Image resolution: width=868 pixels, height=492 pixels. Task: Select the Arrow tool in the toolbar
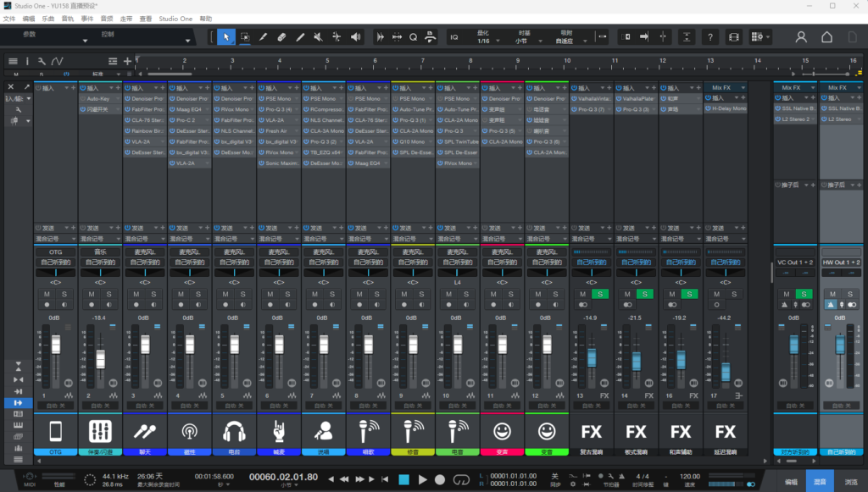[x=225, y=37]
